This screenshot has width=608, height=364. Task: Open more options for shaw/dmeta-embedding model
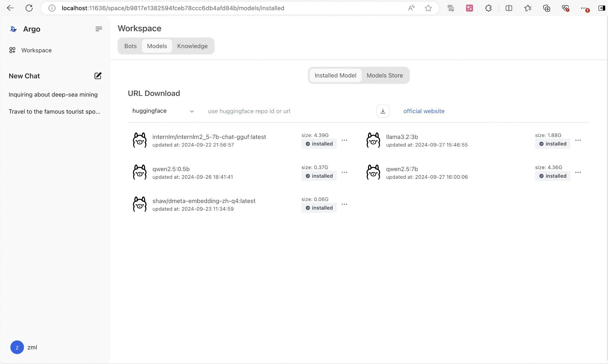[x=344, y=204]
